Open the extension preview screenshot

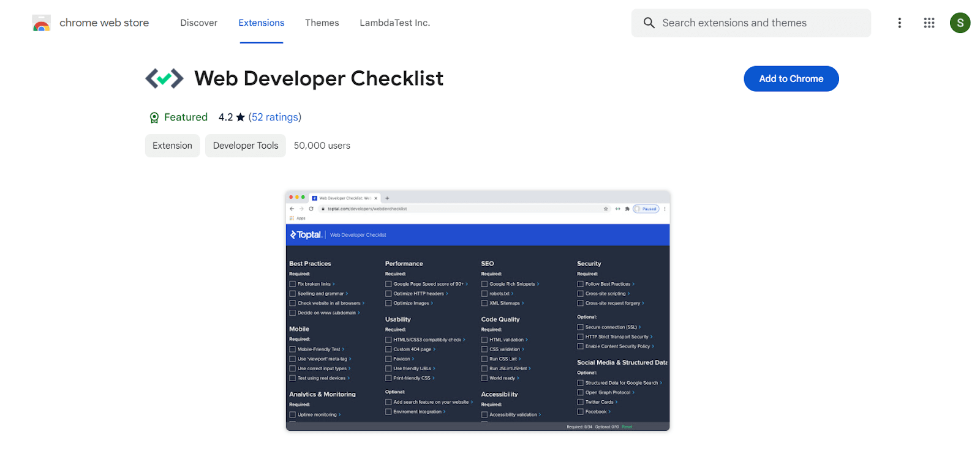[478, 311]
